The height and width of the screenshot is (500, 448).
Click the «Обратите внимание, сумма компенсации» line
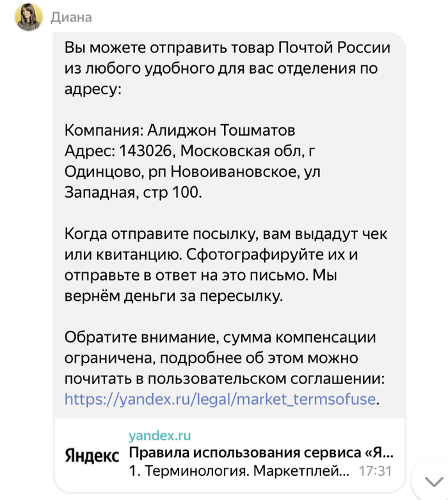click(220, 337)
